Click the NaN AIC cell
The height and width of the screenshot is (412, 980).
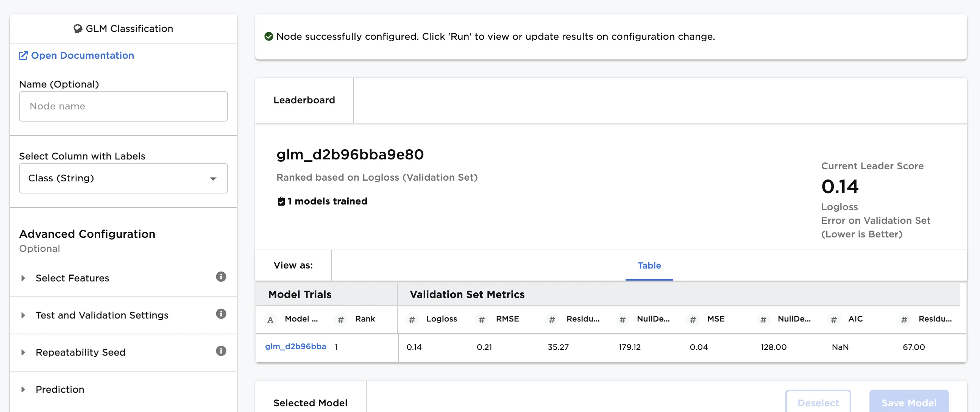(840, 347)
